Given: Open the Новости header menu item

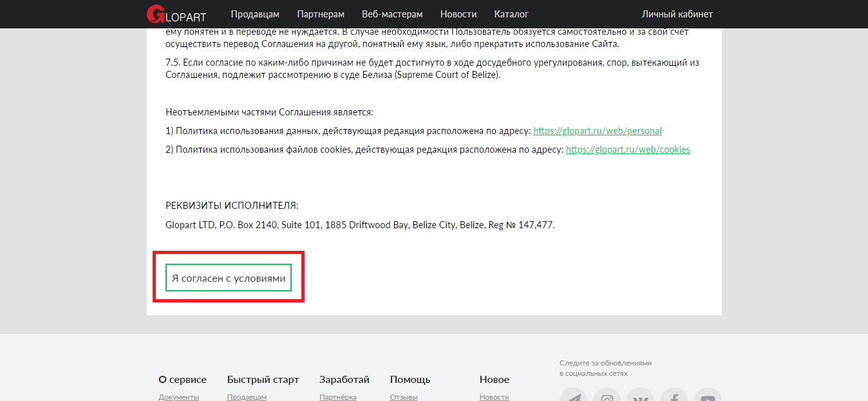Looking at the screenshot, I should coord(458,14).
